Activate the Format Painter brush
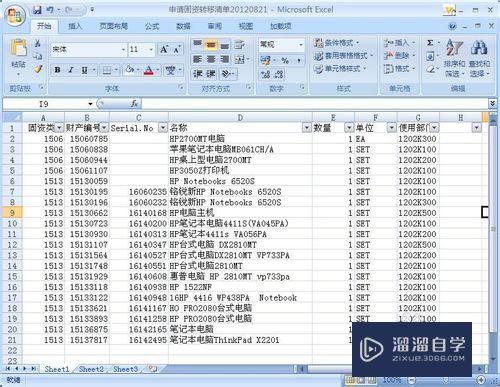This screenshot has width=500, height=387. (x=38, y=69)
